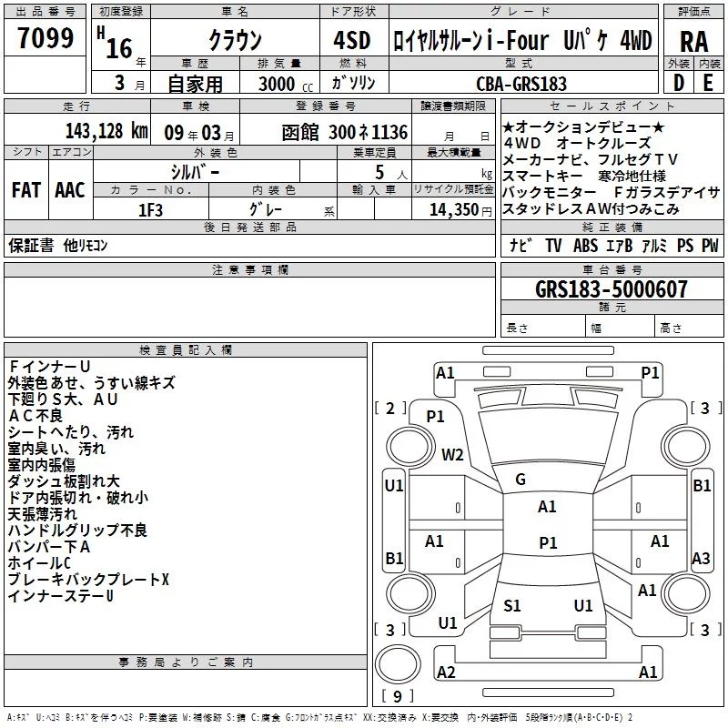Click the W2 mark on the car diagram
This screenshot has height=728, width=728.
(452, 454)
